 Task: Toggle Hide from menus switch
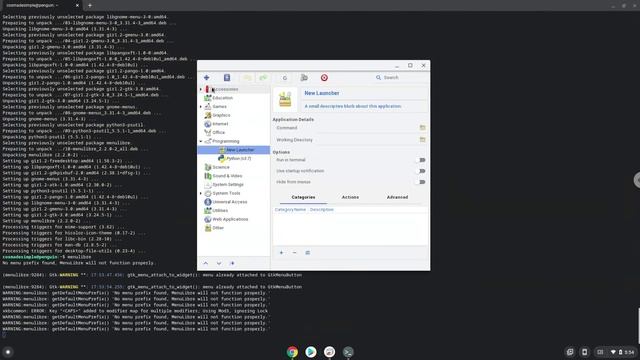pos(421,182)
